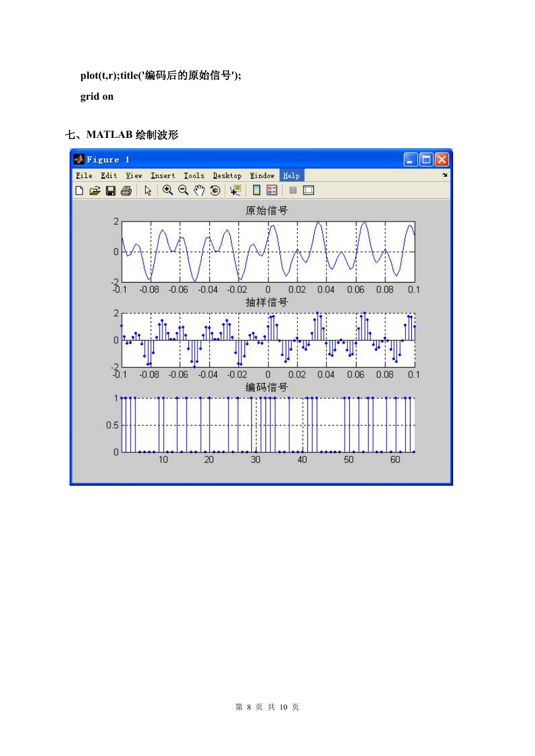Viewport: 535px width, 756px height.
Task: Click inside the 原始信号 waveform axes
Action: [x=268, y=252]
